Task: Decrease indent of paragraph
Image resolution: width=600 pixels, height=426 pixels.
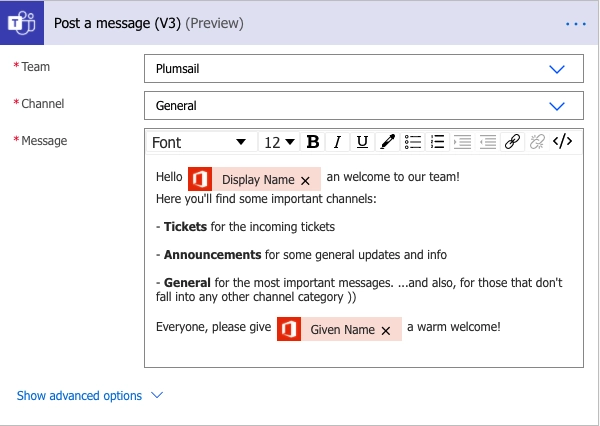Action: 488,142
